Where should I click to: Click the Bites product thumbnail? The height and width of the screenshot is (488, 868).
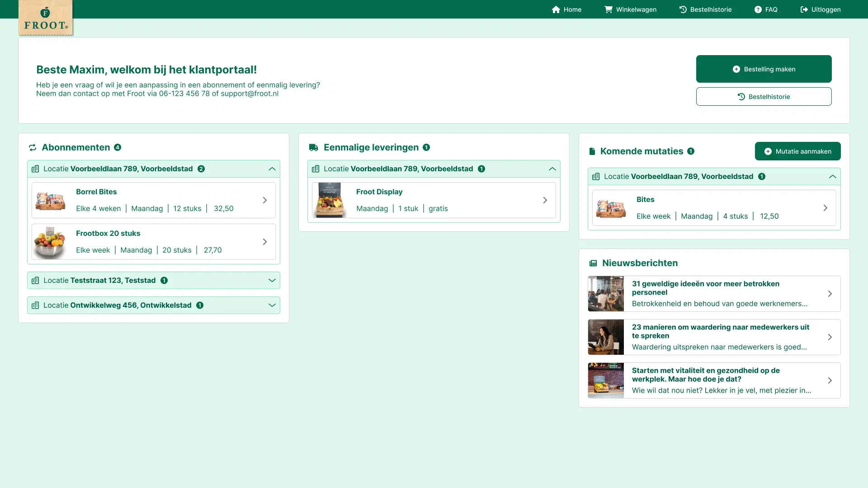(611, 208)
